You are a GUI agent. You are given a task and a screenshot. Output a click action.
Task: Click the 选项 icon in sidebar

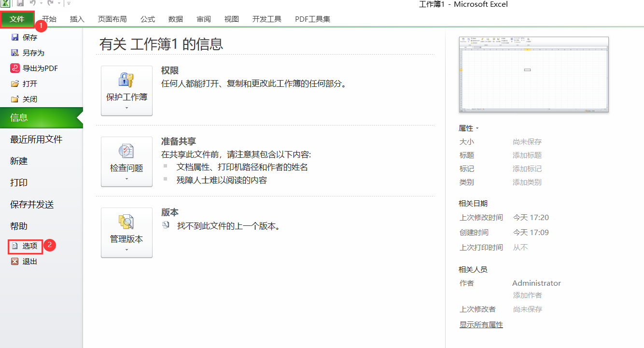pos(15,246)
